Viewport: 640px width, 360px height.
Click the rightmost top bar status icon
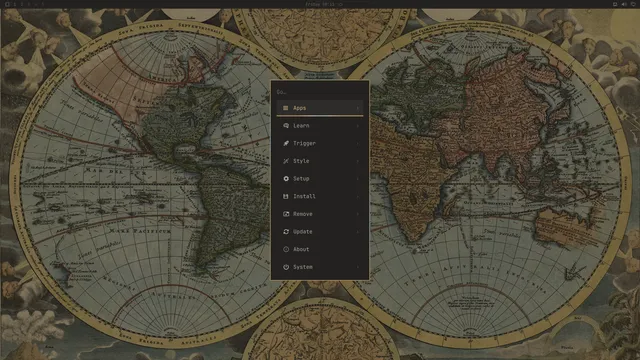coord(633,4)
